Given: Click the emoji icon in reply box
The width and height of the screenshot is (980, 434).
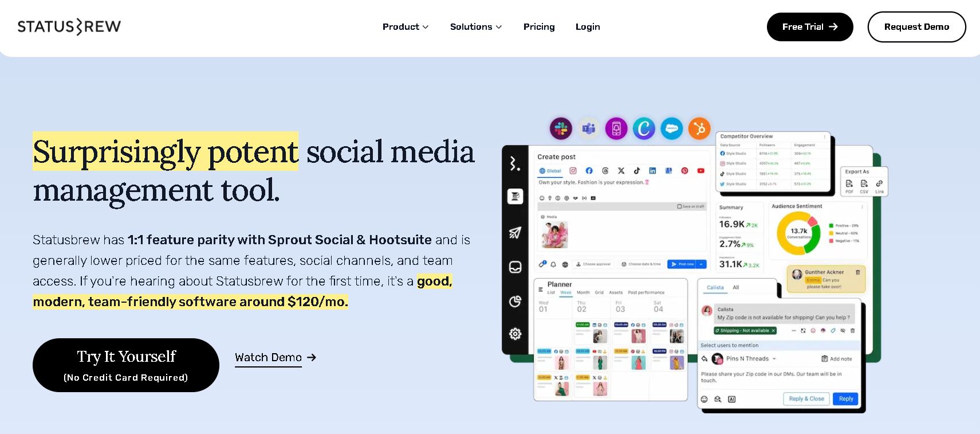Looking at the screenshot, I should (705, 399).
